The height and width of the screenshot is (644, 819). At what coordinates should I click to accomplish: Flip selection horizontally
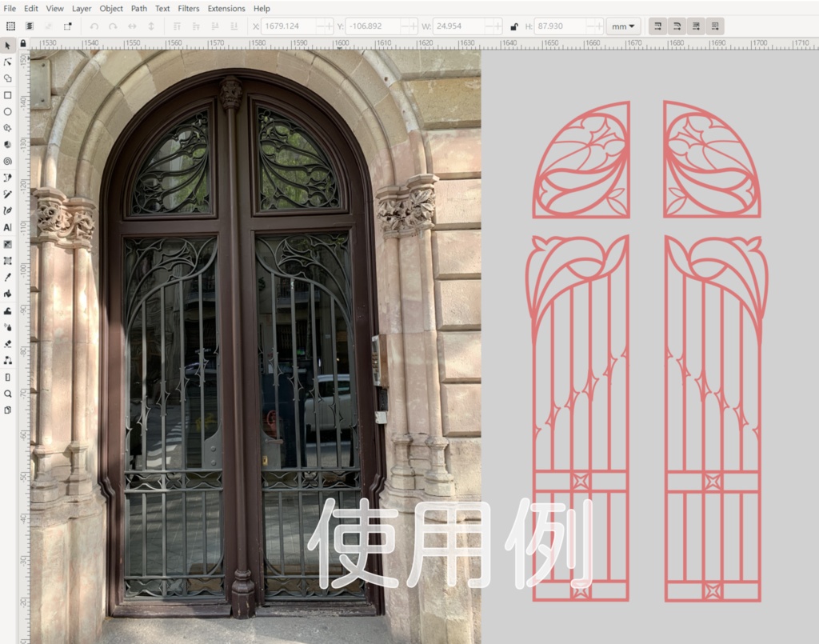(x=132, y=26)
